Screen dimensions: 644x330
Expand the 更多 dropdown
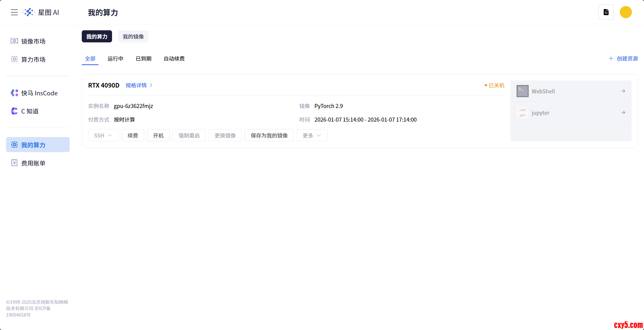[312, 135]
